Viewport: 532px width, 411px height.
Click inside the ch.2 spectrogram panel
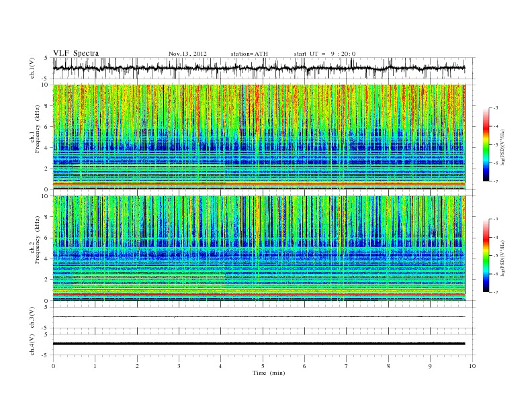point(259,248)
